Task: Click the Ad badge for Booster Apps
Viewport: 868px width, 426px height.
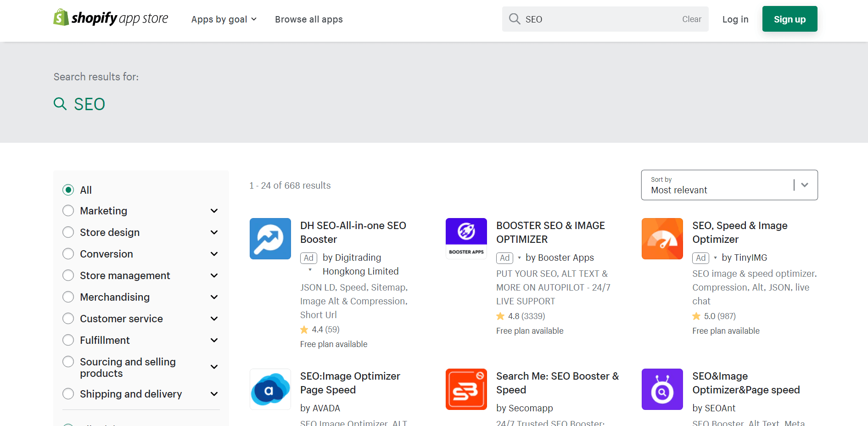Action: [504, 258]
